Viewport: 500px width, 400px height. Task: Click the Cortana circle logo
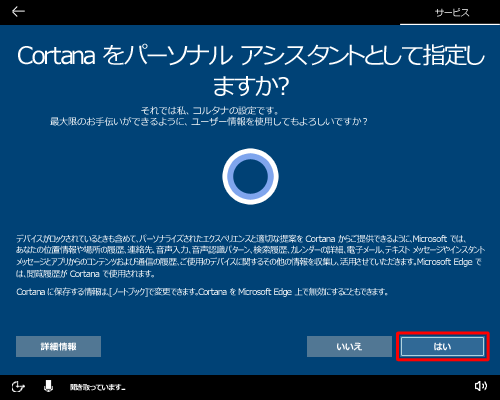tap(250, 176)
